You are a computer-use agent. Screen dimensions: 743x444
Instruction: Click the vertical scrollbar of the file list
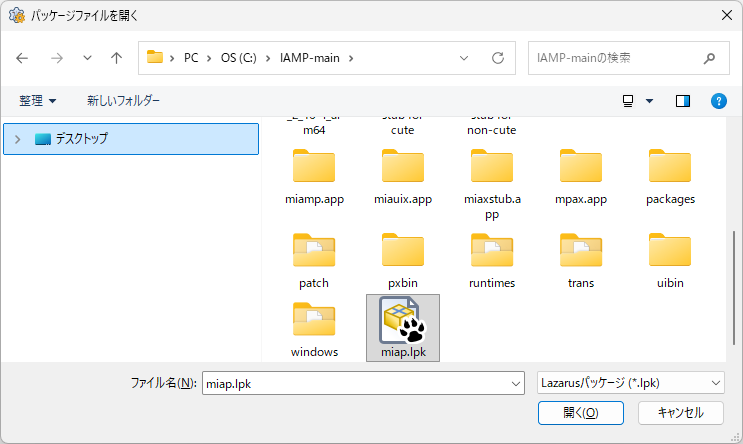pos(734,288)
